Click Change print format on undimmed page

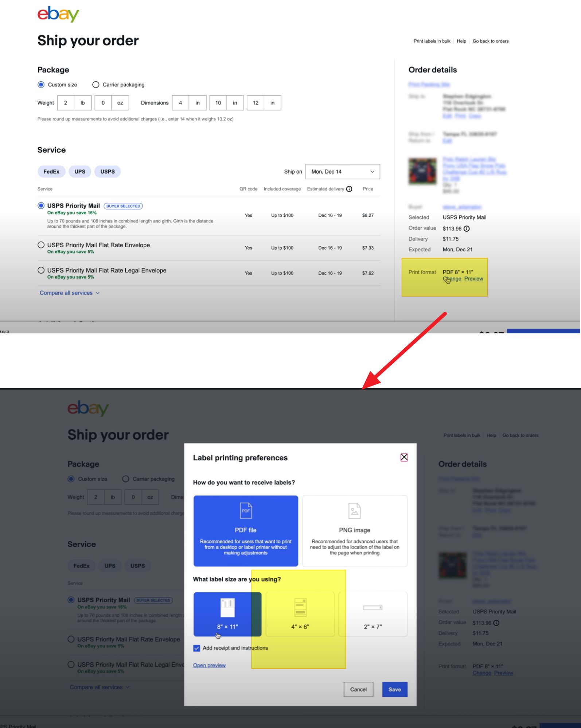pos(452,279)
